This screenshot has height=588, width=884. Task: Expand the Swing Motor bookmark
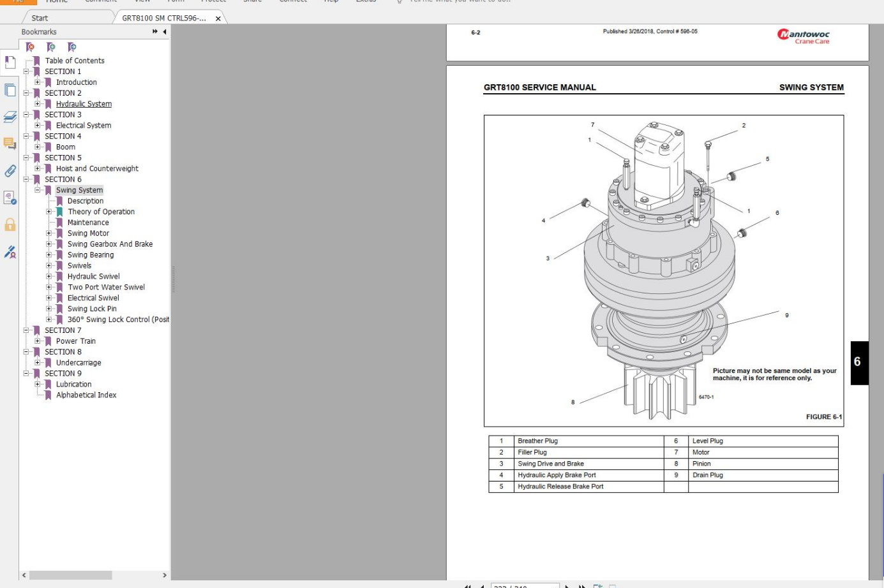(x=49, y=233)
